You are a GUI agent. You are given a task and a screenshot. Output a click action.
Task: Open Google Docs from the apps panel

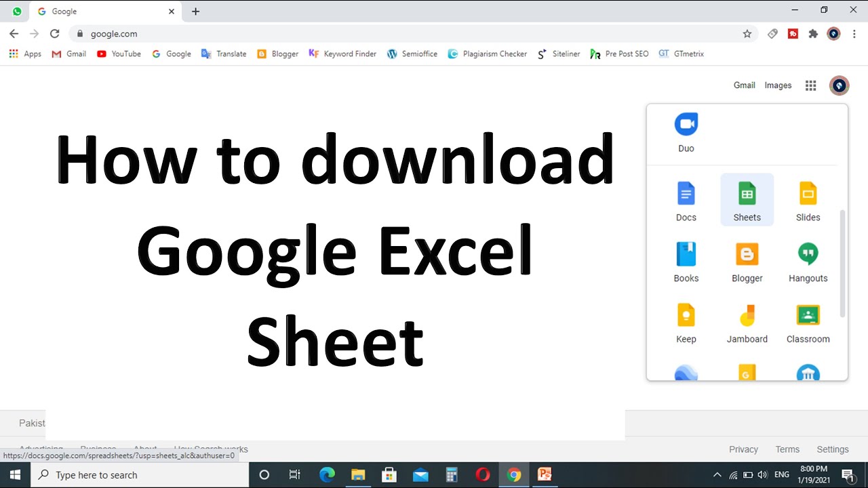(x=686, y=200)
